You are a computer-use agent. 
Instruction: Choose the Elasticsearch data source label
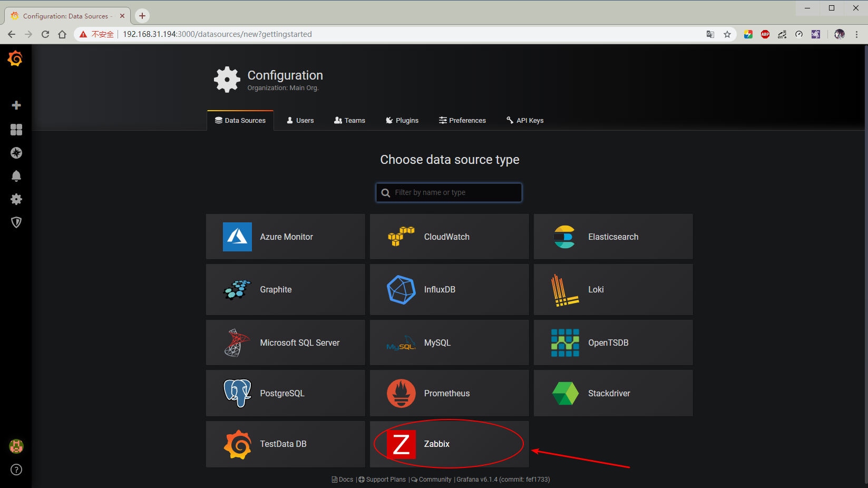(613, 237)
